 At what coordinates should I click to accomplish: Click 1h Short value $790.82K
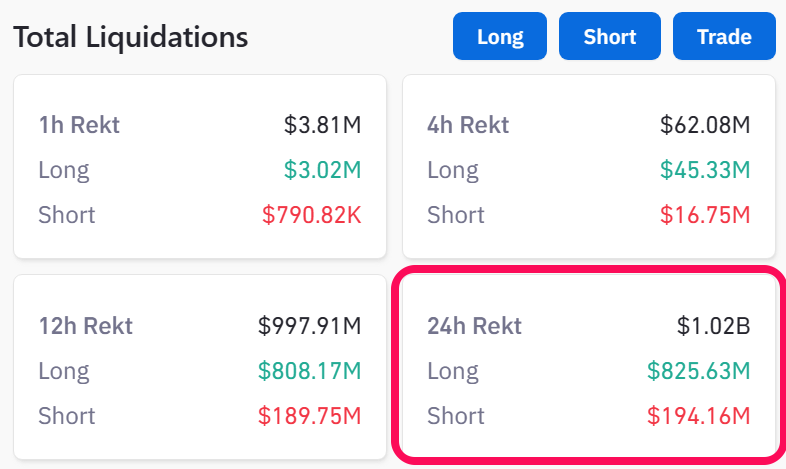click(x=311, y=215)
